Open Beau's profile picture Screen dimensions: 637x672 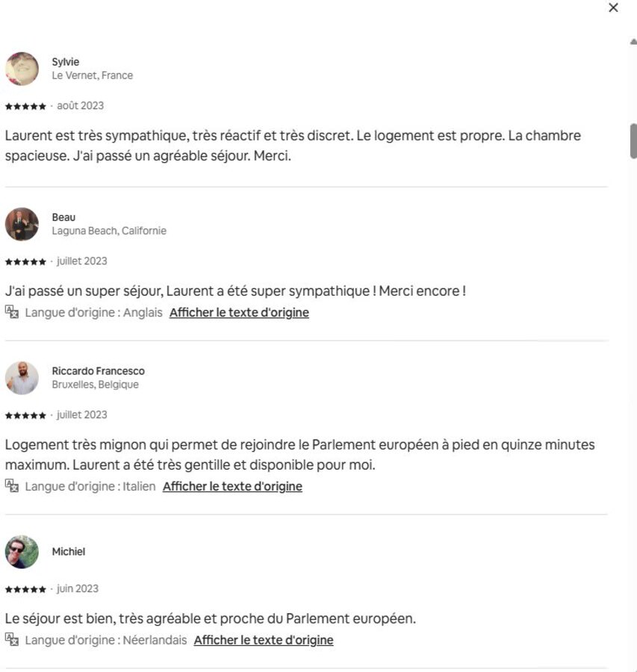[x=22, y=224]
